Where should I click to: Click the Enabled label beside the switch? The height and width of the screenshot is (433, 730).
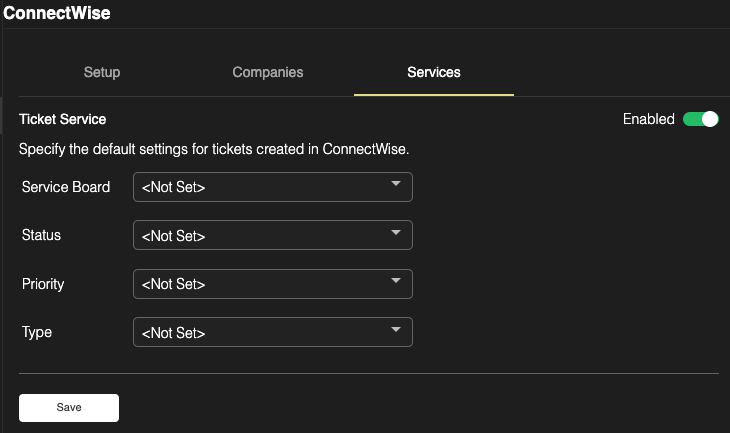[x=648, y=119]
